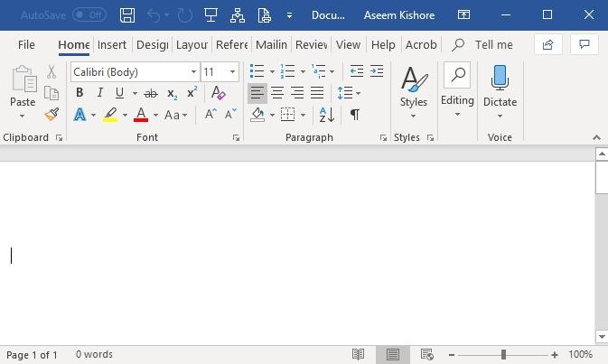The width and height of the screenshot is (608, 364).
Task: Open the Calibri (Body) font name dropdown
Action: pos(193,72)
